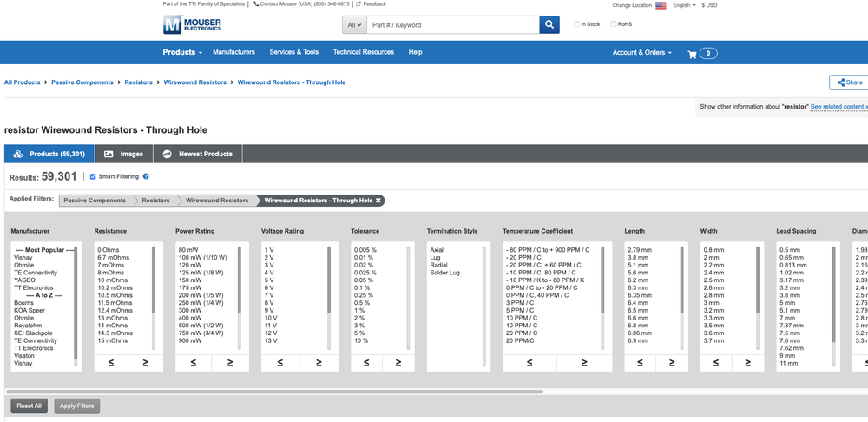Select Radial termination style
Image resolution: width=868 pixels, height=422 pixels.
tap(438, 266)
